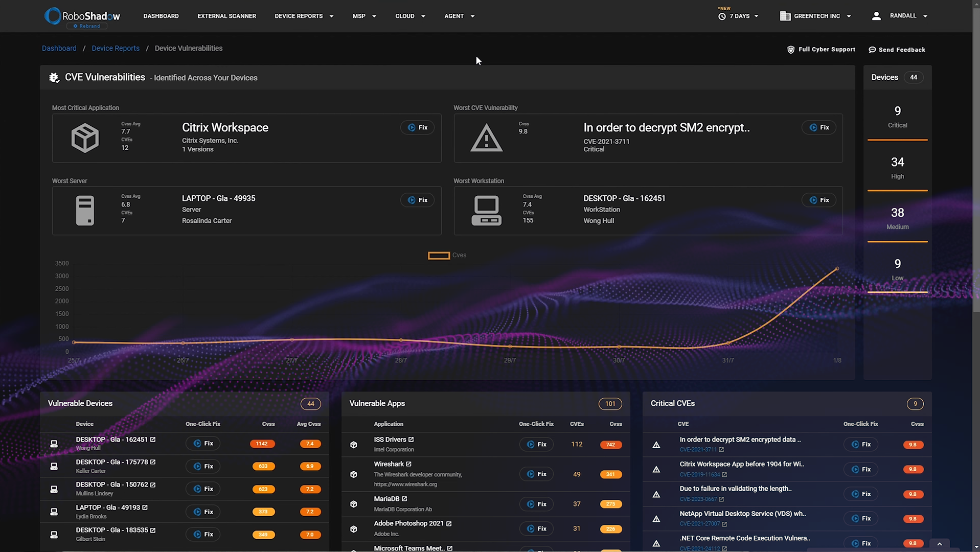Click the Send Feedback speech bubble icon
Viewport: 980px width, 552px height.
pyautogui.click(x=871, y=50)
